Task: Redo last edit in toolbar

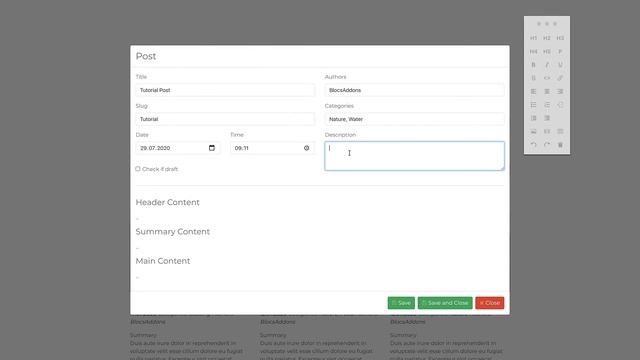Action: 547,145
